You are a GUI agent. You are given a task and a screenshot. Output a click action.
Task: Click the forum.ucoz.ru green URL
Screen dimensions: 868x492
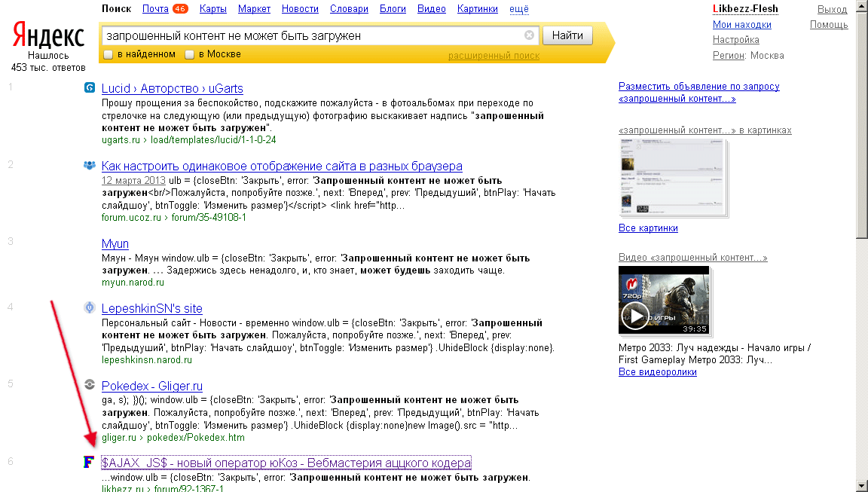[174, 218]
